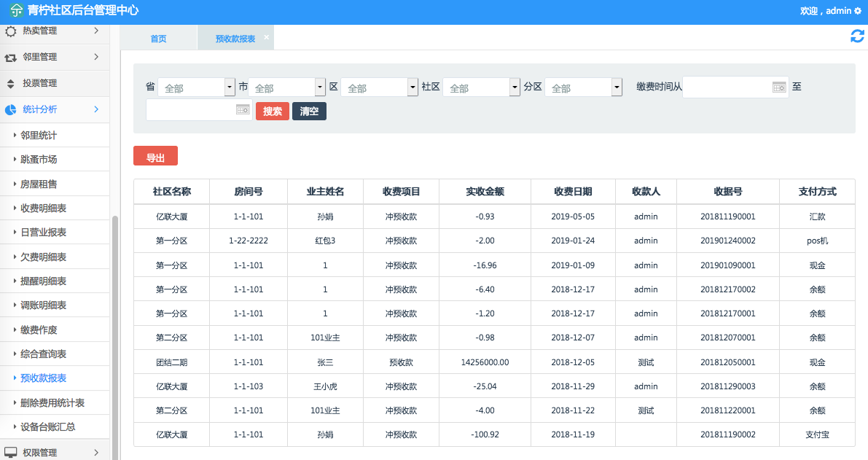Image resolution: width=868 pixels, height=460 pixels.
Task: Open the 社区 dropdown
Action: coord(481,87)
